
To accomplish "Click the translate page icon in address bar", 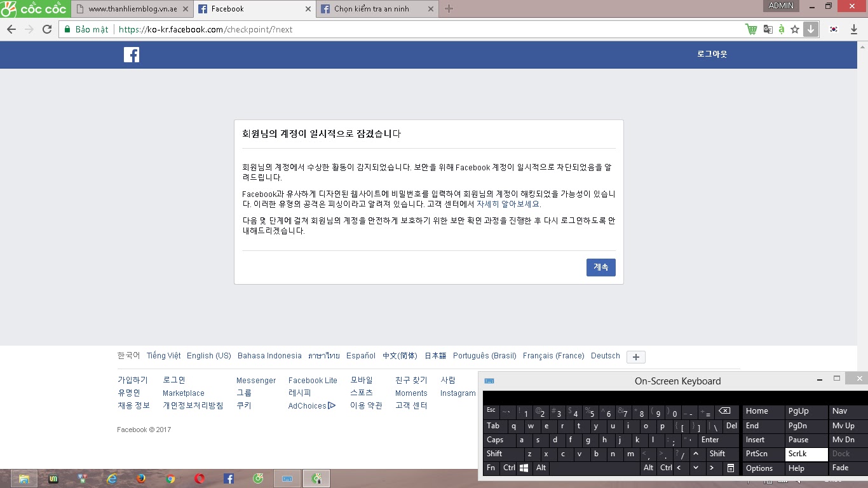I will tap(768, 29).
